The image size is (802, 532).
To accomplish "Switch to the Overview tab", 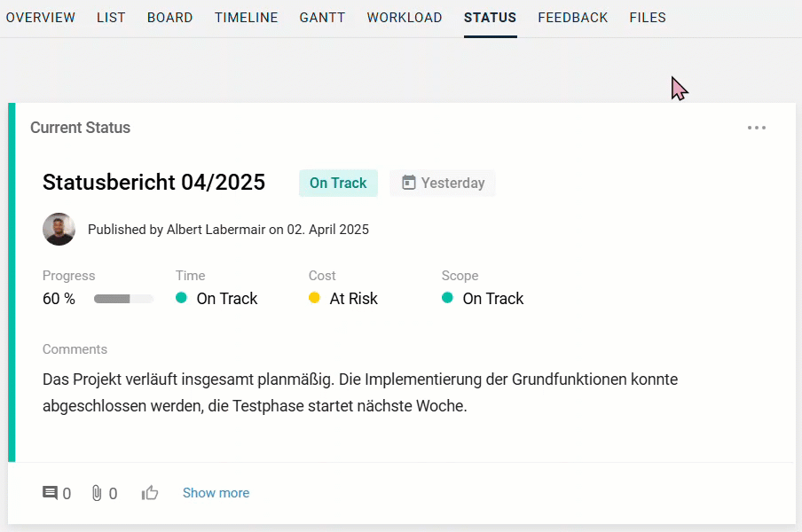I will click(41, 18).
